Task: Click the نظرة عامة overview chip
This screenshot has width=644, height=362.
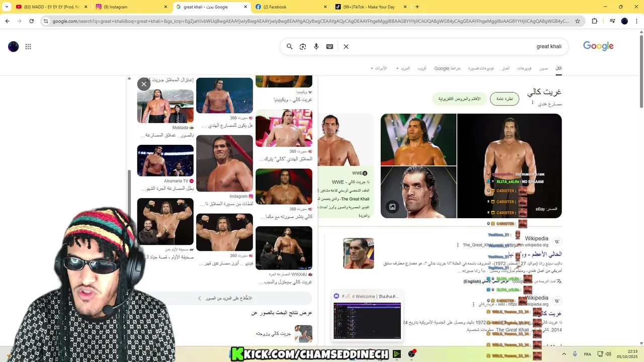Action: (x=505, y=99)
